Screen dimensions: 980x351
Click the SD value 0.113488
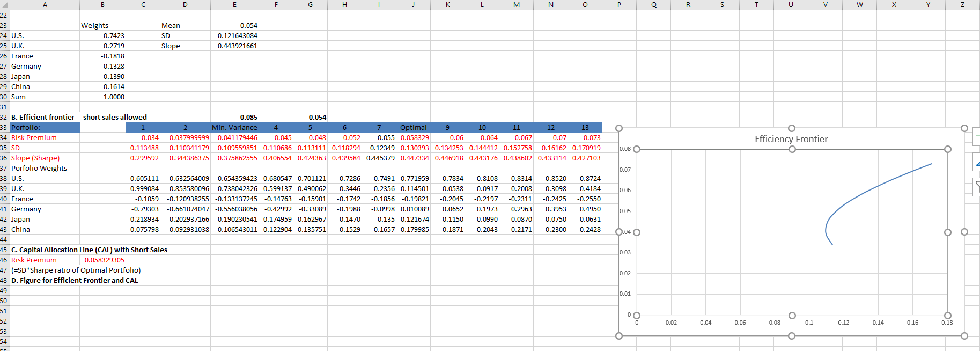pos(143,148)
